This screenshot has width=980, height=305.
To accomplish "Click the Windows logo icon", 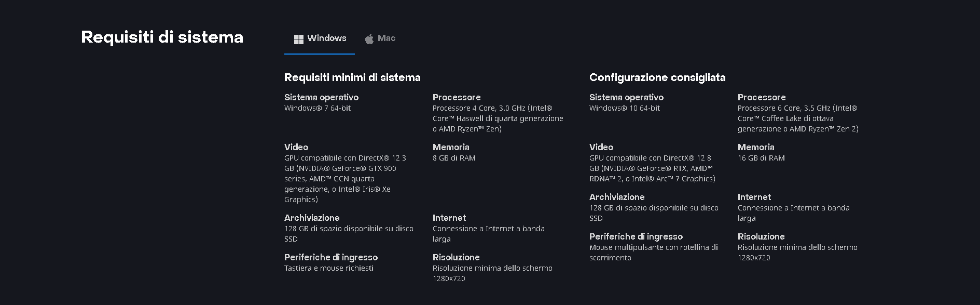I will 298,39.
